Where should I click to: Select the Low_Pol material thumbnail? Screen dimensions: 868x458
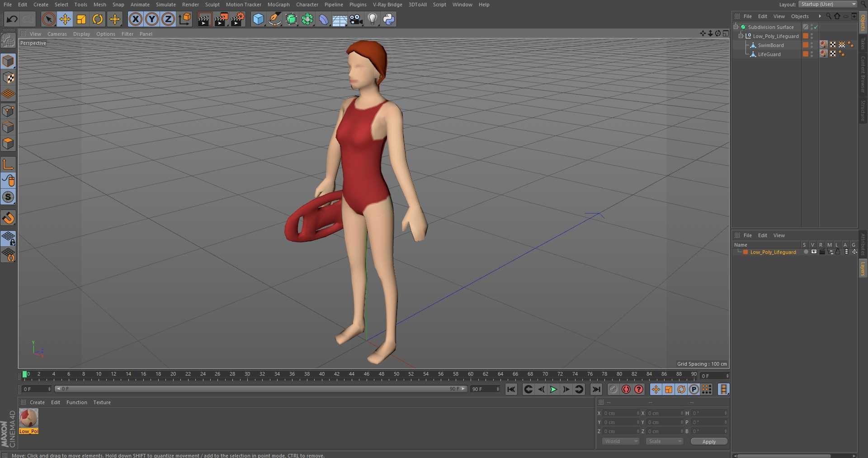(28, 418)
